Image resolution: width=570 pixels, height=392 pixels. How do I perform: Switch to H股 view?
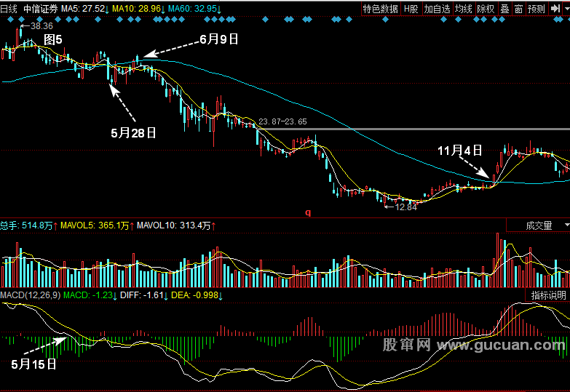pyautogui.click(x=411, y=9)
